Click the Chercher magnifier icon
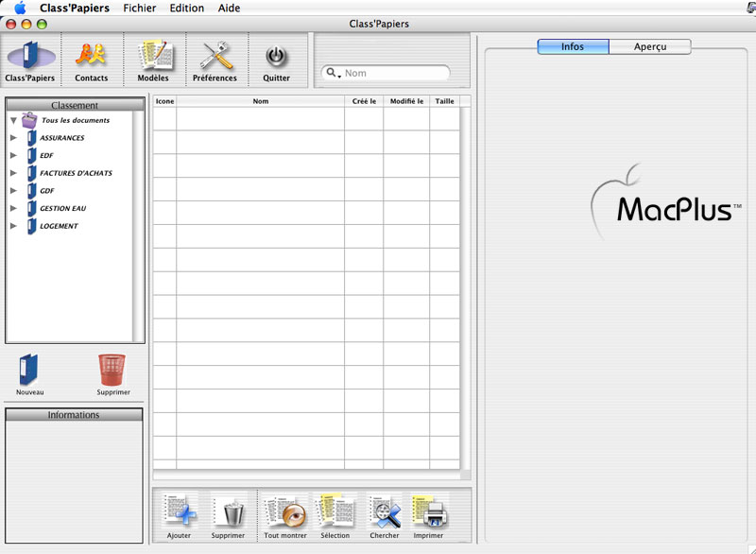This screenshot has height=554, width=756. click(x=386, y=512)
